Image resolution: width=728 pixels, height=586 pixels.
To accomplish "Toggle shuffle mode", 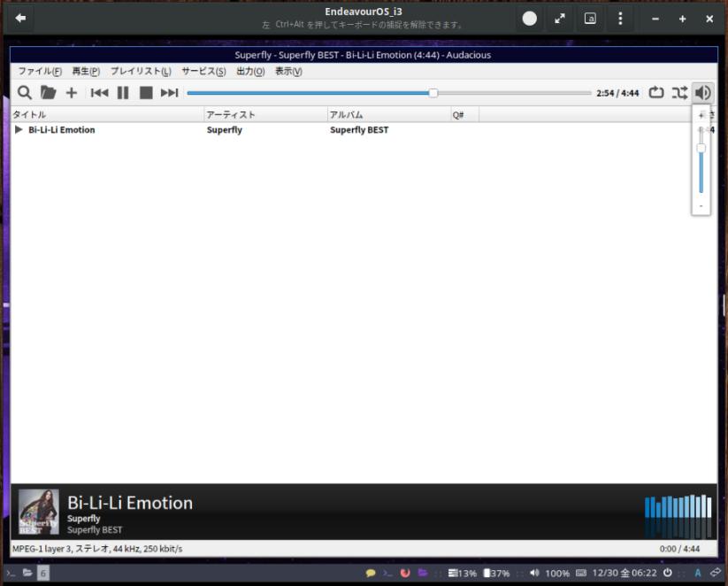I will 679,92.
